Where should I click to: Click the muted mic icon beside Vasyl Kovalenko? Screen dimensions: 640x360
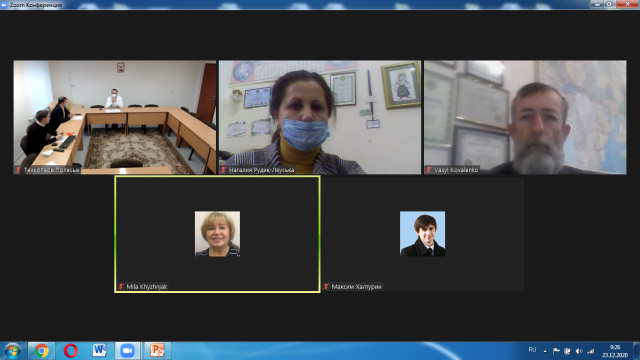click(x=429, y=170)
